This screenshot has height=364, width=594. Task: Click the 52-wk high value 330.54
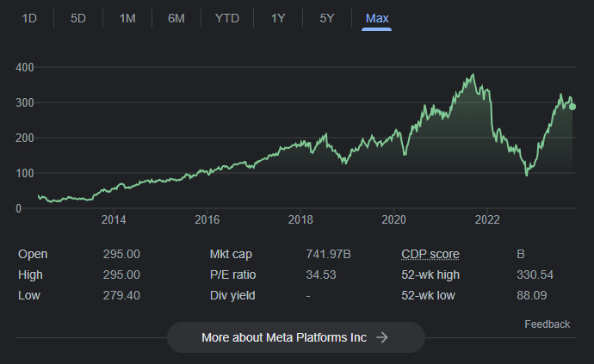tap(535, 275)
